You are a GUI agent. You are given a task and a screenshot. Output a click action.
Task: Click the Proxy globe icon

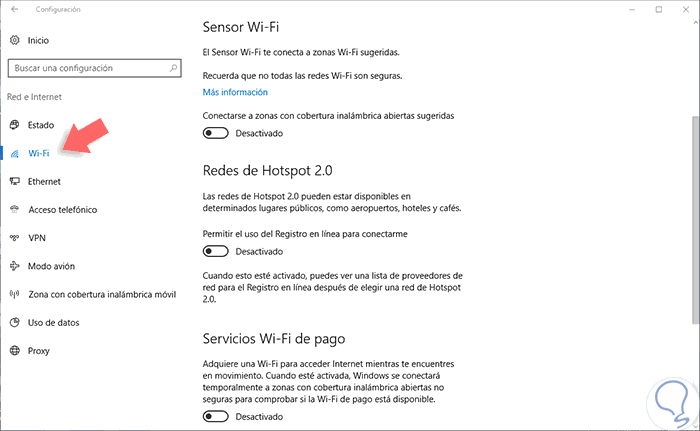pos(14,351)
